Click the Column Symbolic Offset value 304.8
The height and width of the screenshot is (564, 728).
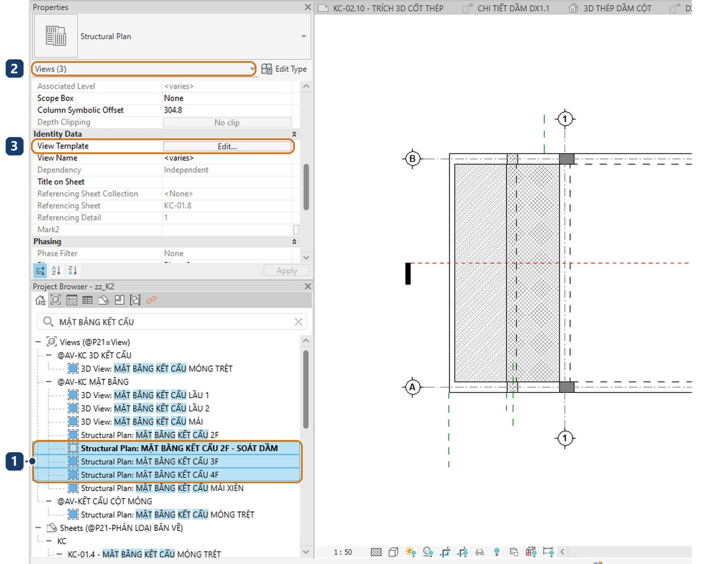click(x=227, y=110)
